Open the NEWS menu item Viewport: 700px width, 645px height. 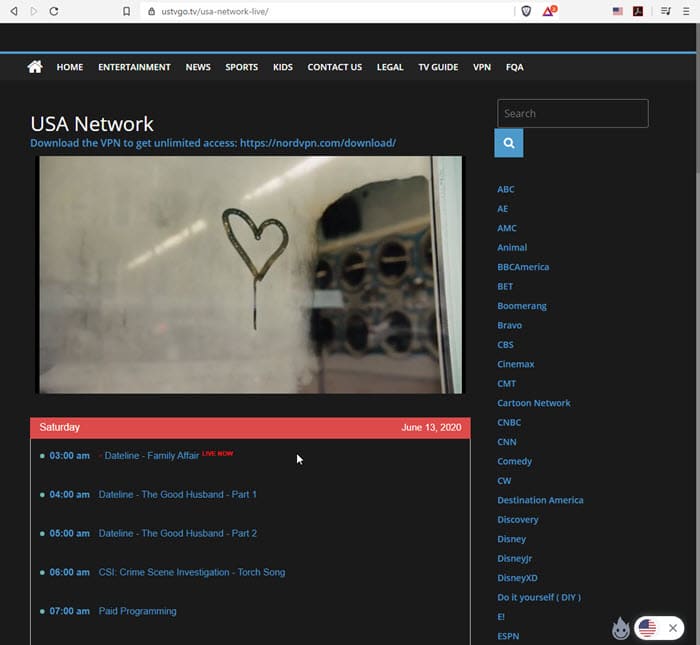pyautogui.click(x=198, y=67)
